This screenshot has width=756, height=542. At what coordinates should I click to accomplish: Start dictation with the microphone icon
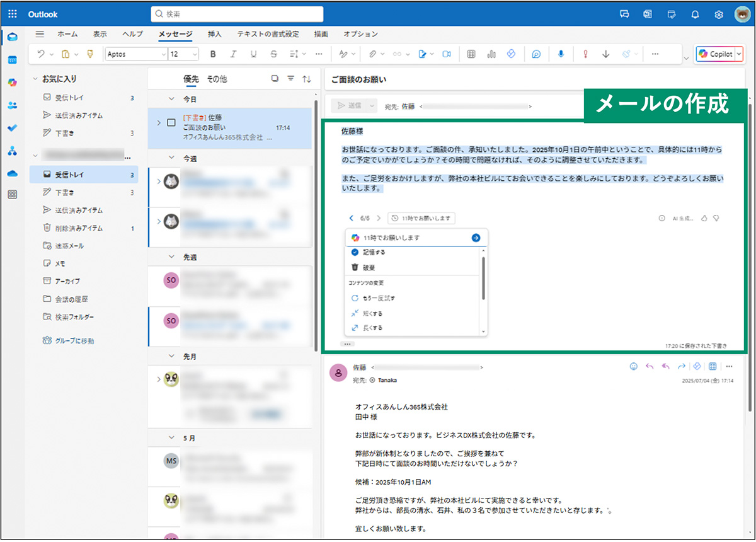[561, 54]
